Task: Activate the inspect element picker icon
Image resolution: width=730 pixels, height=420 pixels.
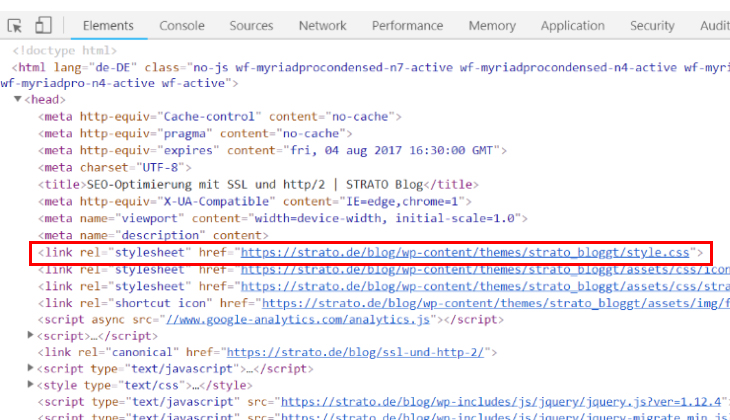Action: click(x=15, y=25)
